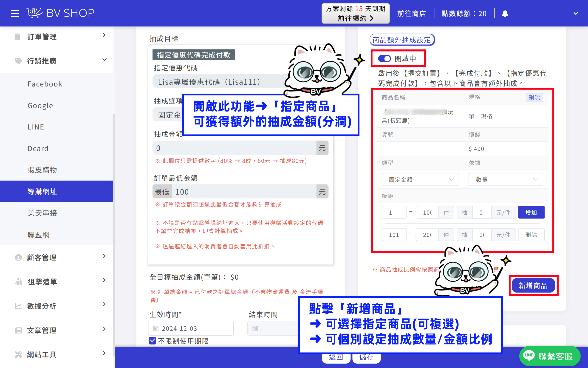Screen dimensions: 588x368
Task: Click the 點數餘額：20 text
Action: pyautogui.click(x=464, y=13)
